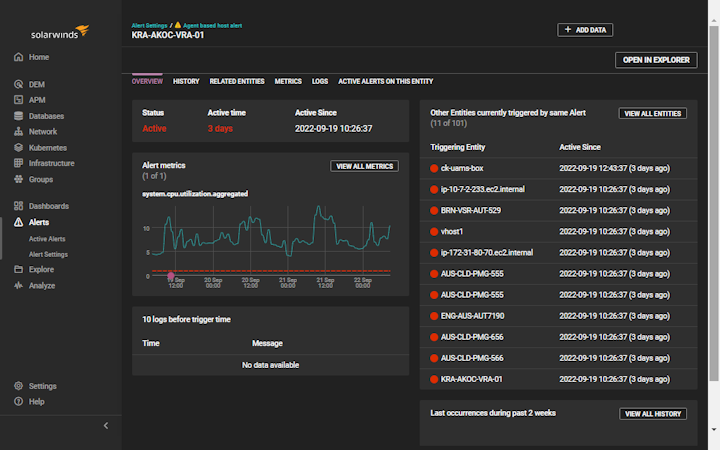Click the APM sidebar icon
The height and width of the screenshot is (450, 720).
[x=19, y=100]
